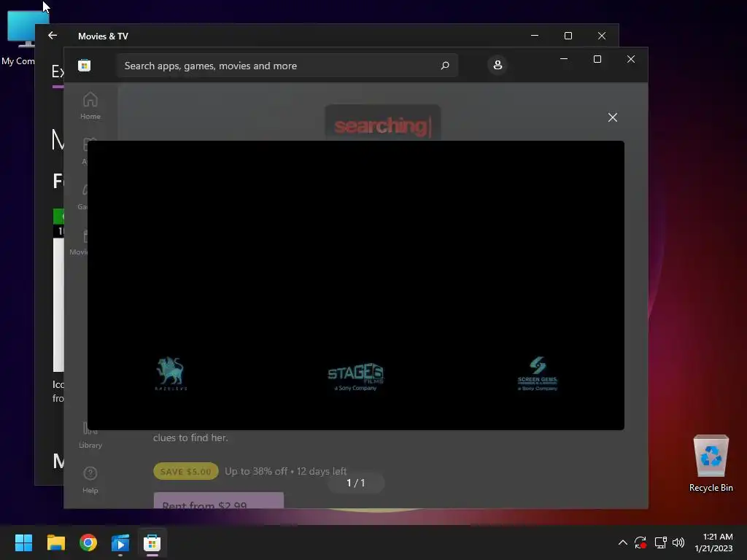Show hidden system tray icons
The width and height of the screenshot is (747, 560).
[x=623, y=542]
